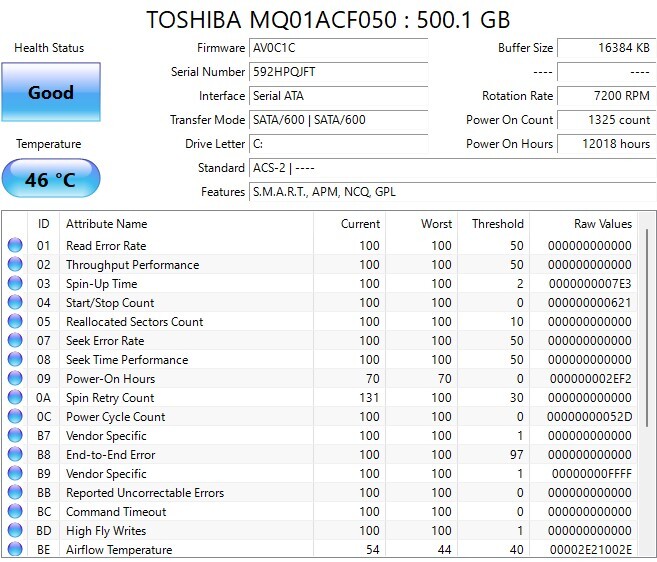
Task: Select the Reported Uncorrectable Errors attribute name
Action: click(x=145, y=492)
